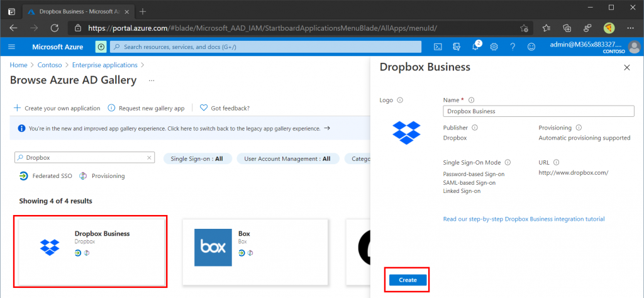Click the browser profile avatar icon
644x298 pixels.
(x=609, y=28)
